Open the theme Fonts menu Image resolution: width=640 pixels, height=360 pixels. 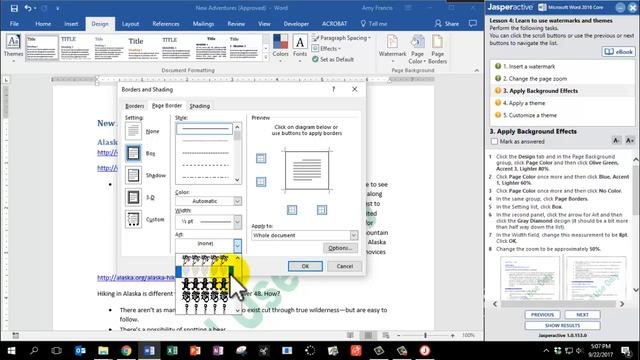[300, 48]
